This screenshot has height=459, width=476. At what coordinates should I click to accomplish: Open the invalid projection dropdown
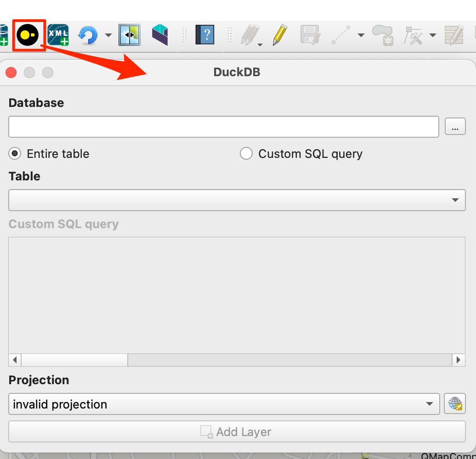[x=224, y=404]
